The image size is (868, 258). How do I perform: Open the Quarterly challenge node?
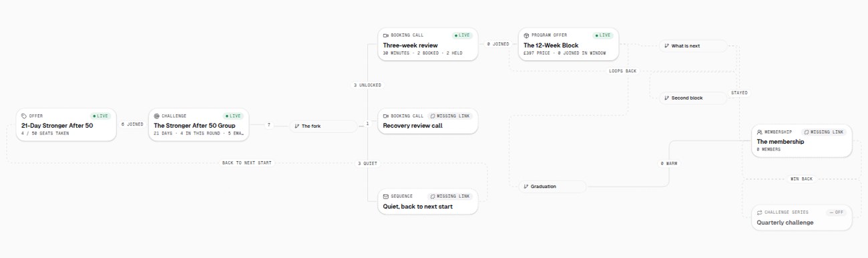[785, 222]
